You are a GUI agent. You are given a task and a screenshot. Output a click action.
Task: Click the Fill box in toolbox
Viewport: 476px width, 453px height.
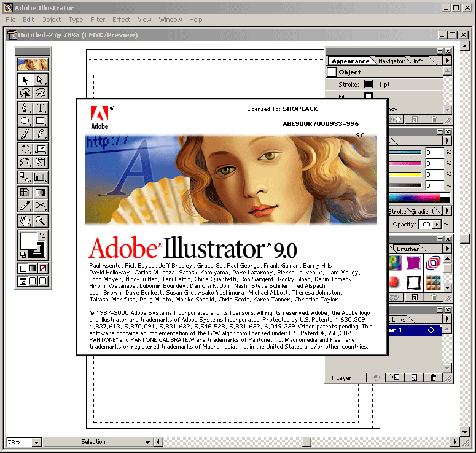(x=28, y=241)
